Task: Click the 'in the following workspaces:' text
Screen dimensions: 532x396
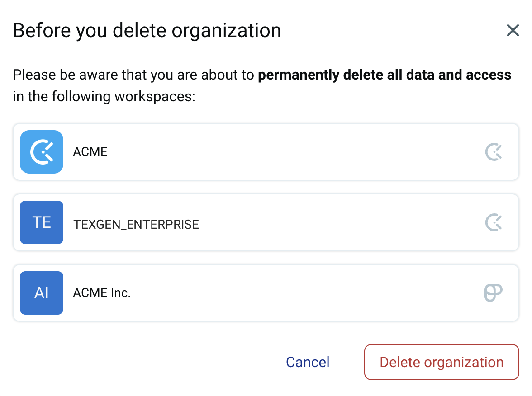Action: pos(104,97)
